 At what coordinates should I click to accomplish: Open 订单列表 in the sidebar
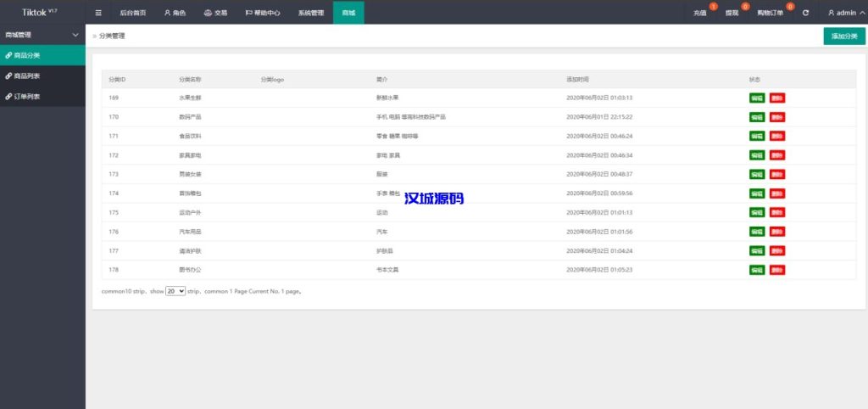42,96
